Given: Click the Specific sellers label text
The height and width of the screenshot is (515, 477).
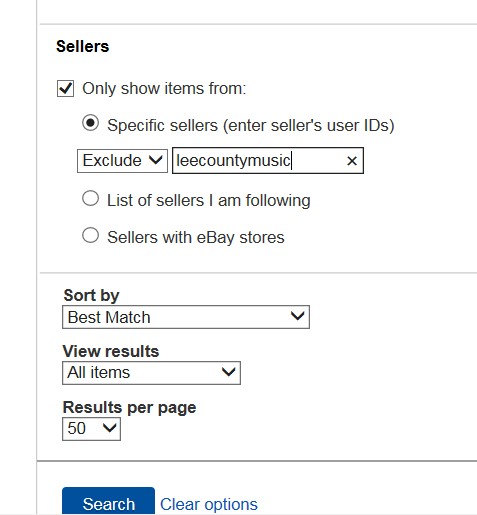Looking at the screenshot, I should [x=251, y=126].
